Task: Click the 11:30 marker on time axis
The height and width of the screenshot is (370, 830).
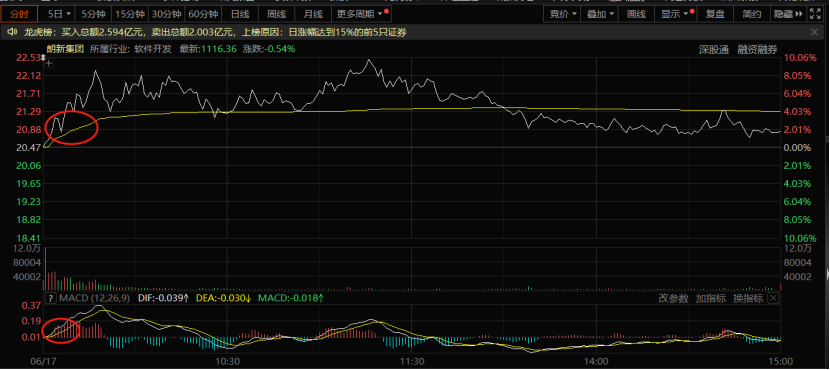Action: click(x=412, y=361)
